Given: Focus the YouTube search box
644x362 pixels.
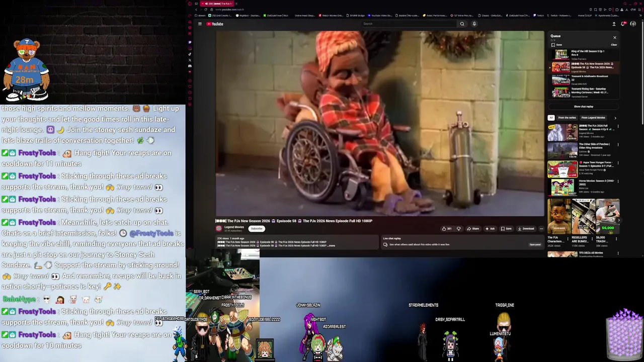Looking at the screenshot, I should (x=409, y=24).
